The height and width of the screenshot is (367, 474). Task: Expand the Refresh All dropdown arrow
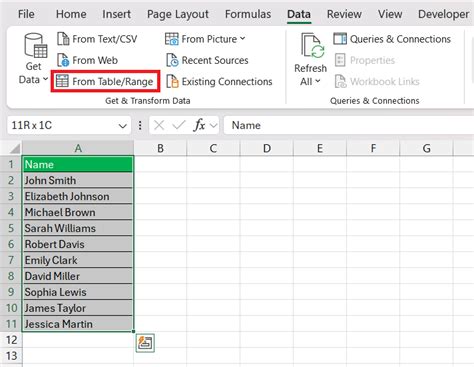pos(318,81)
